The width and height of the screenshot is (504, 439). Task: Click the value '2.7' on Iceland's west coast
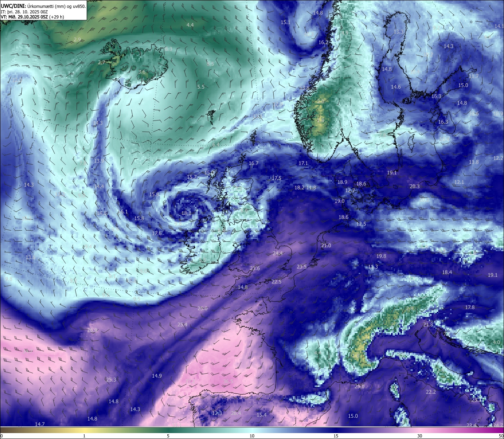pyautogui.click(x=102, y=62)
